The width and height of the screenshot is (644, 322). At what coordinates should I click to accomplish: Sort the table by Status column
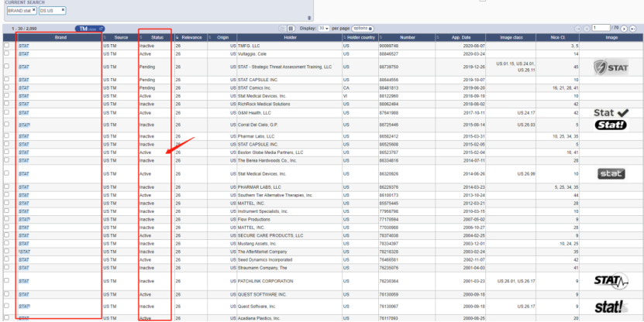click(x=157, y=37)
